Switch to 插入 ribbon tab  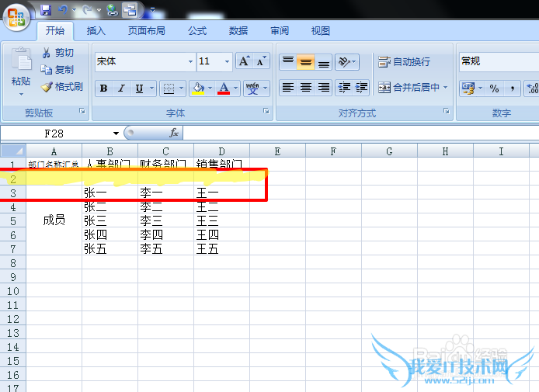pyautogui.click(x=96, y=31)
